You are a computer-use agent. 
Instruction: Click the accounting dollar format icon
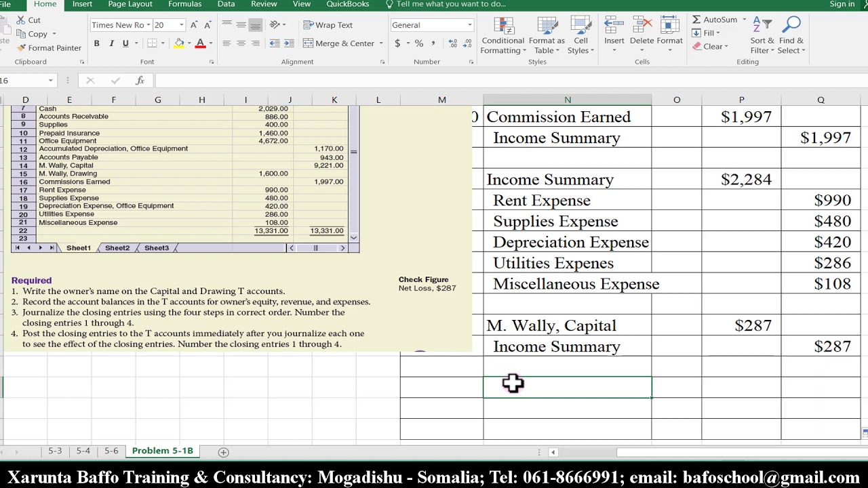[397, 43]
